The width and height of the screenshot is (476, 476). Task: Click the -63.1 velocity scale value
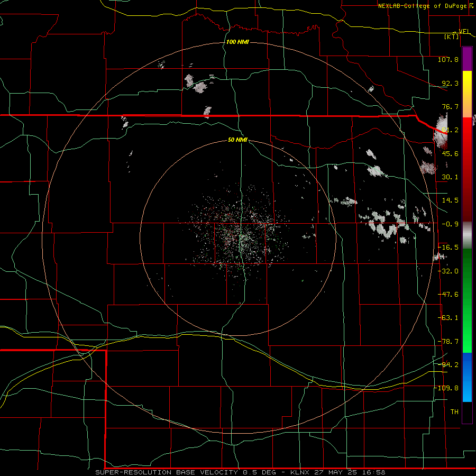pyautogui.click(x=448, y=318)
